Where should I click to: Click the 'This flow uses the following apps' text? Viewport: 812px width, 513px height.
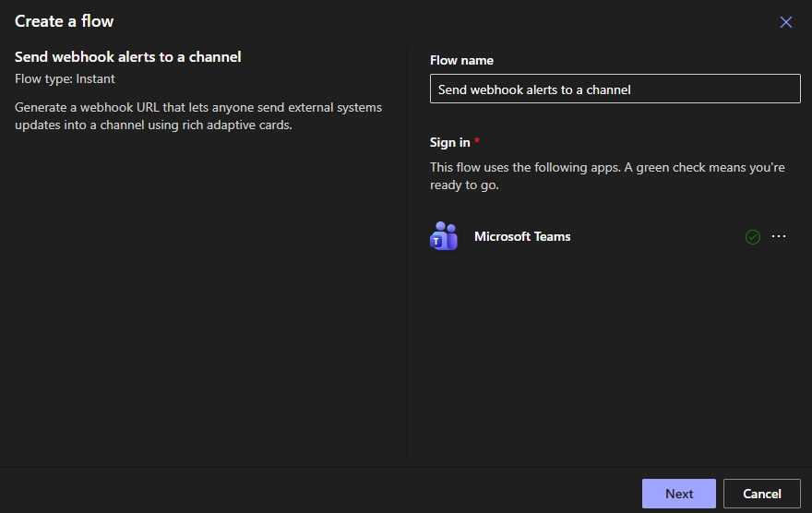(554, 168)
